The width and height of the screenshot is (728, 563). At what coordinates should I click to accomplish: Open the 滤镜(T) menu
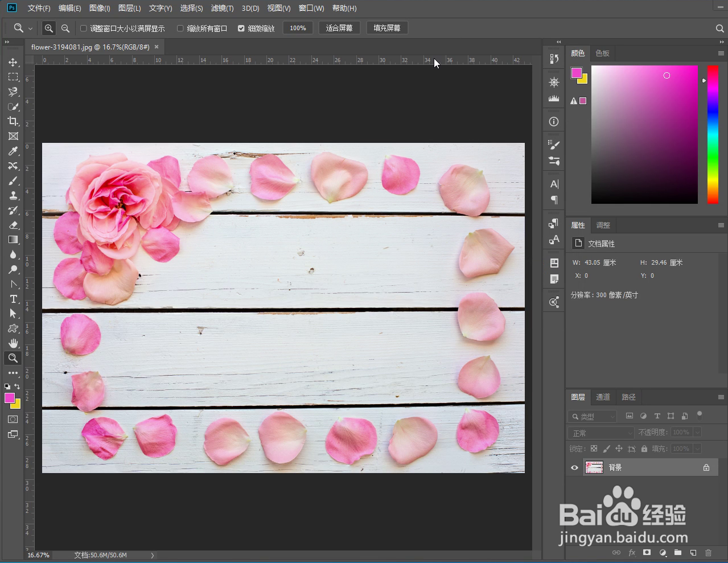click(222, 8)
